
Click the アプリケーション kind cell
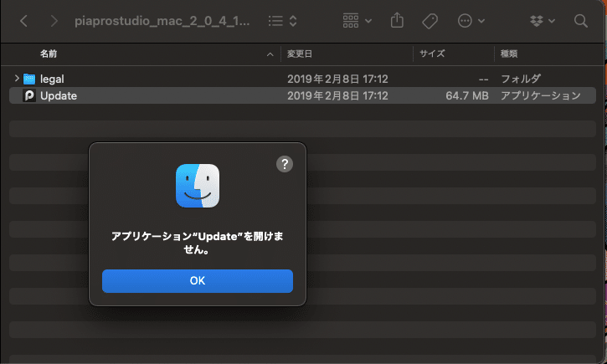point(540,95)
